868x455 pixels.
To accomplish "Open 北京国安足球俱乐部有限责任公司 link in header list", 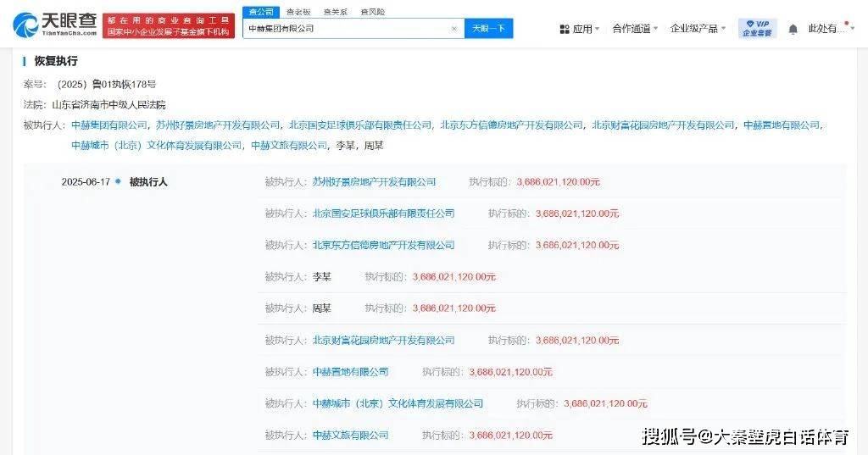I will [359, 125].
